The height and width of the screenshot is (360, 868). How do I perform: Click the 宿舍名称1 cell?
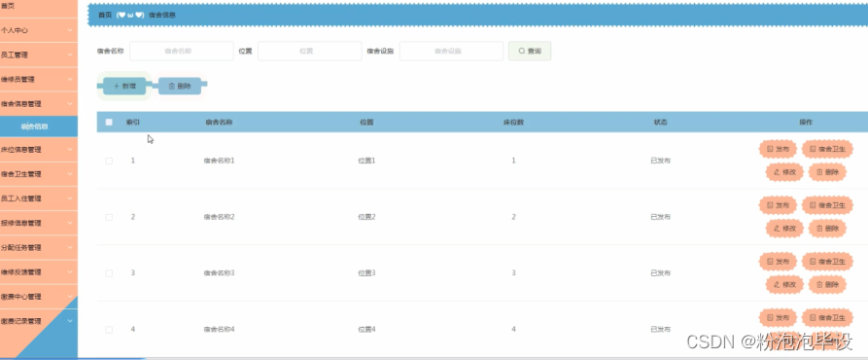[220, 161]
